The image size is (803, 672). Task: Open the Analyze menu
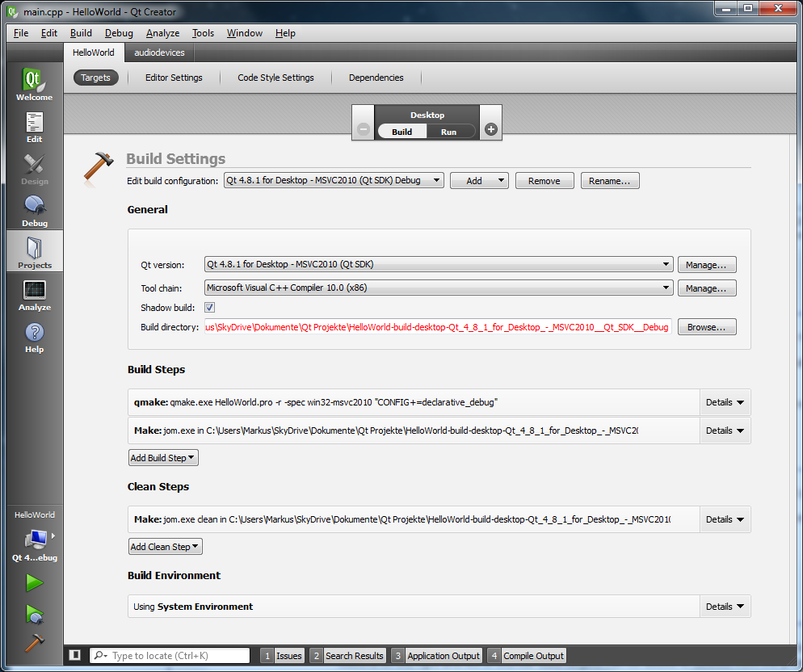(163, 33)
